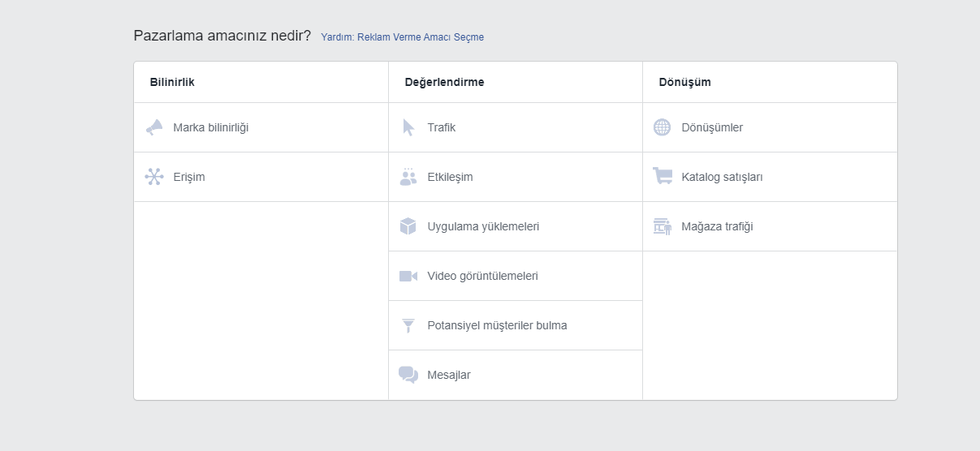Pick the Katalog satışları label
The width and height of the screenshot is (980, 451).
tap(723, 177)
